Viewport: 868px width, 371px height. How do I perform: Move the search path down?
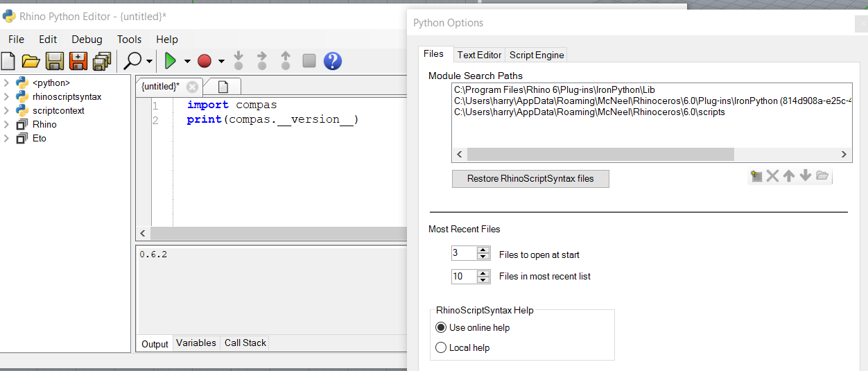(805, 176)
